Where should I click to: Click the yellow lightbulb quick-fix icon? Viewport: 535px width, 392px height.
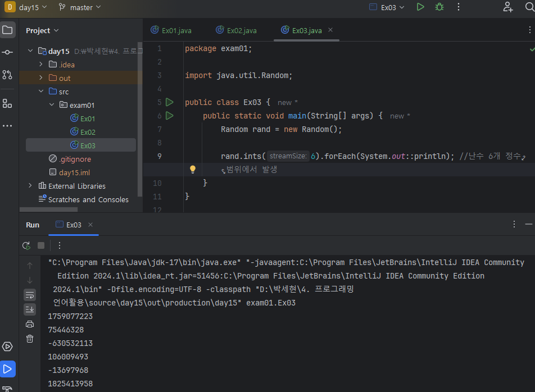[x=192, y=169]
